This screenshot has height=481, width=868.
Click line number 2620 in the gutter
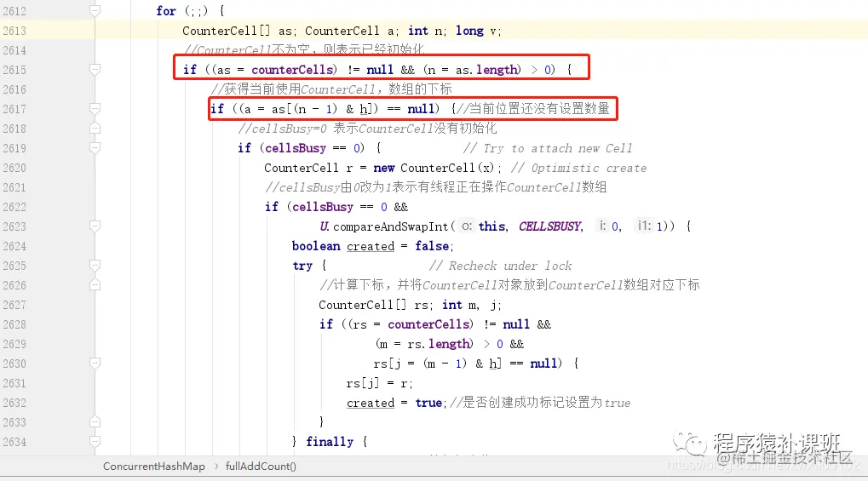coord(14,168)
